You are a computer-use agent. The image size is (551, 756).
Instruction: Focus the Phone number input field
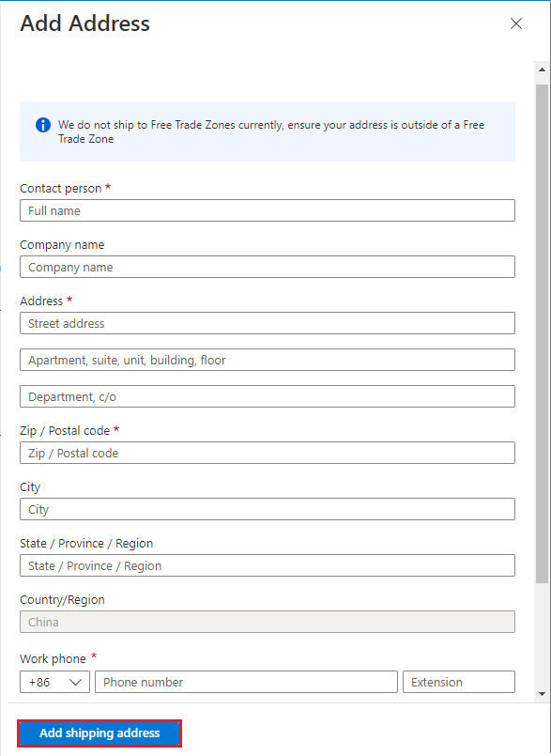click(x=246, y=682)
